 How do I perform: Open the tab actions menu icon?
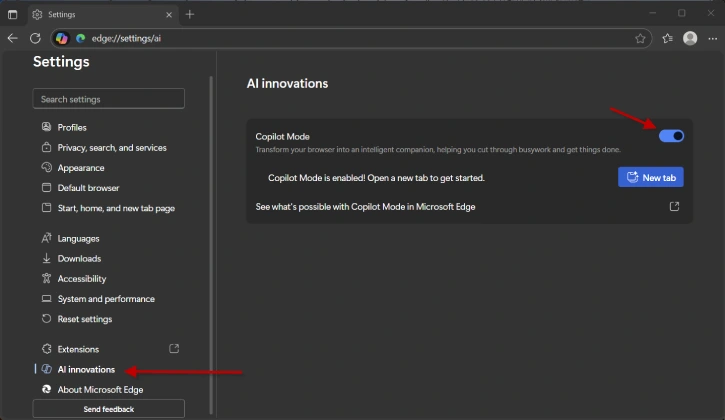pyautogui.click(x=12, y=14)
